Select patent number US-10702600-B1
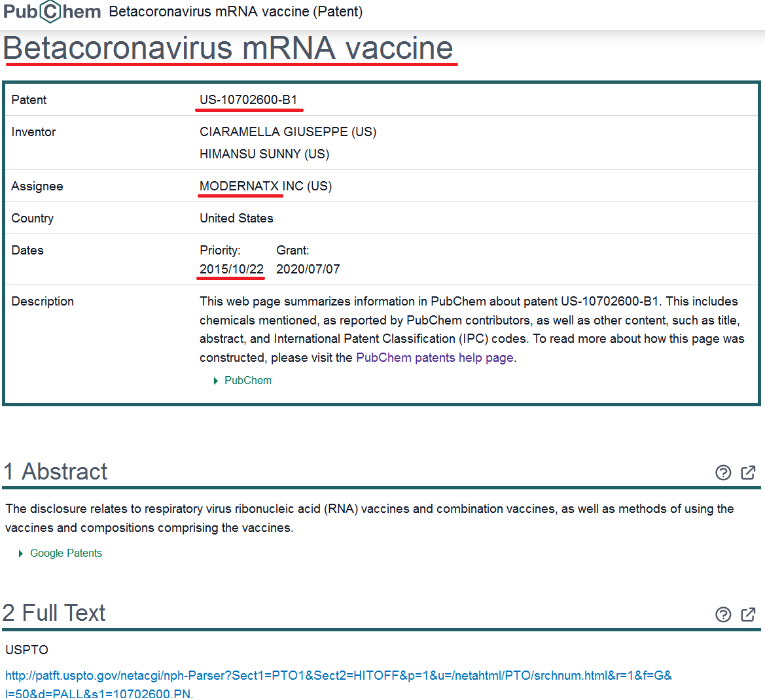The height and width of the screenshot is (700, 765). pos(248,100)
